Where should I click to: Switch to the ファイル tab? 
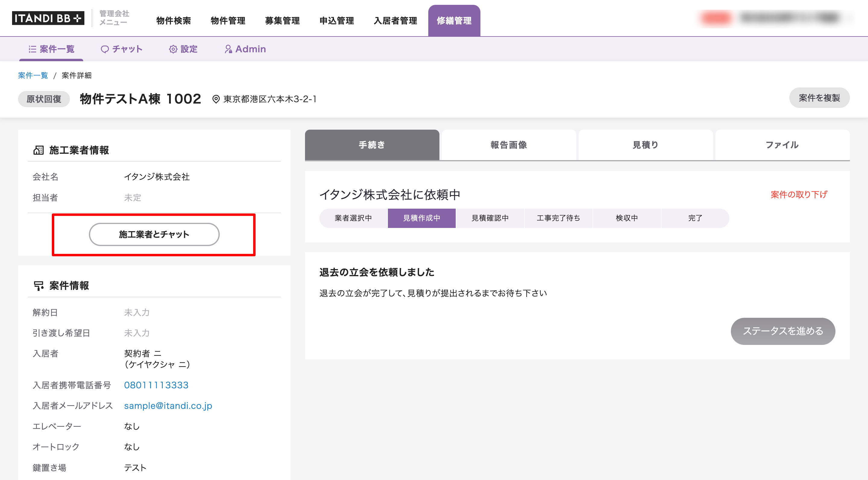(x=782, y=145)
